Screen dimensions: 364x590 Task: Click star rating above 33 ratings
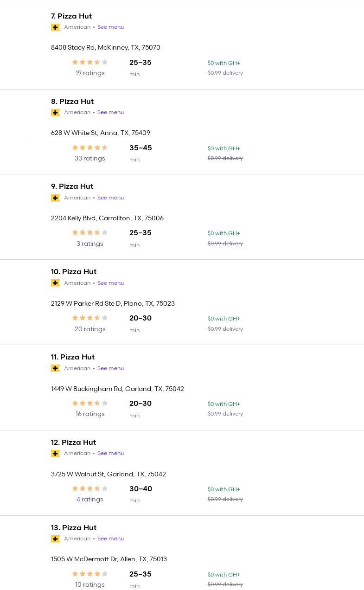coord(90,147)
